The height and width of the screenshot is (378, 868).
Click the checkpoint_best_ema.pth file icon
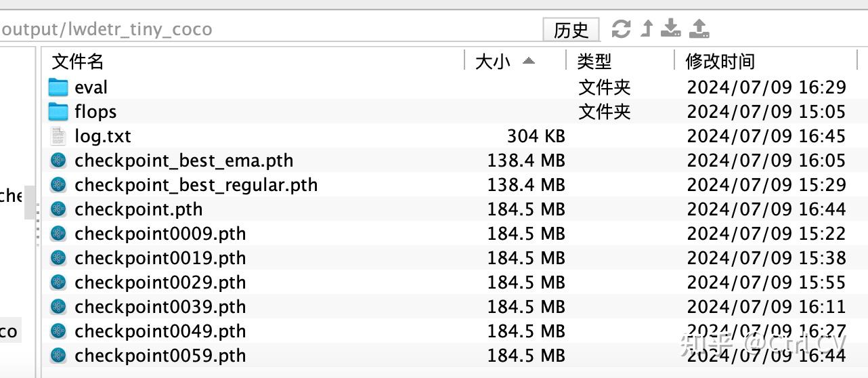pyautogui.click(x=59, y=161)
